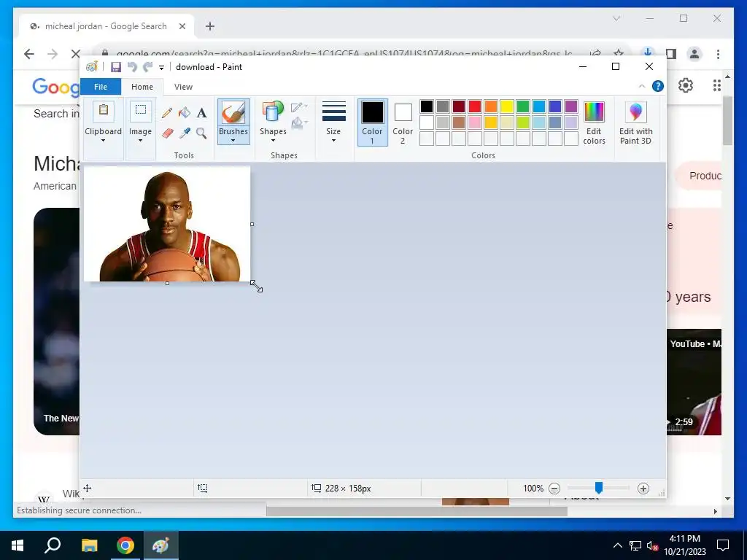Image resolution: width=747 pixels, height=560 pixels.
Task: Select the Magnifier tool in Paint
Action: (201, 133)
